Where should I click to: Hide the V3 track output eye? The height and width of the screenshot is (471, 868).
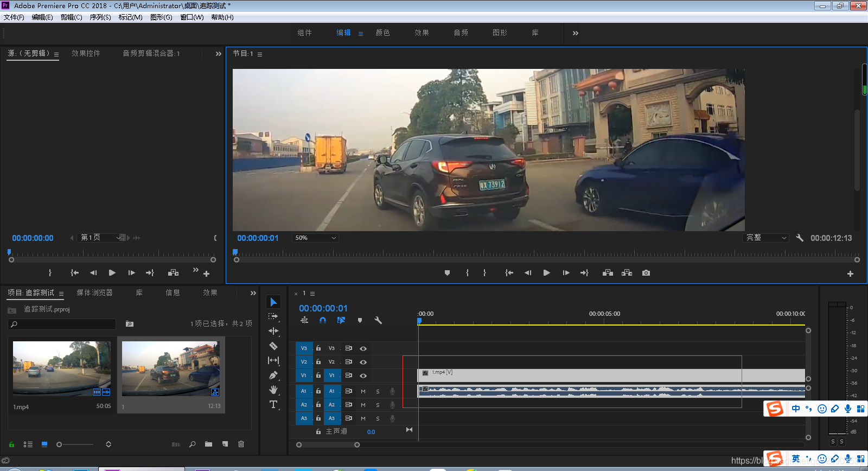click(363, 348)
